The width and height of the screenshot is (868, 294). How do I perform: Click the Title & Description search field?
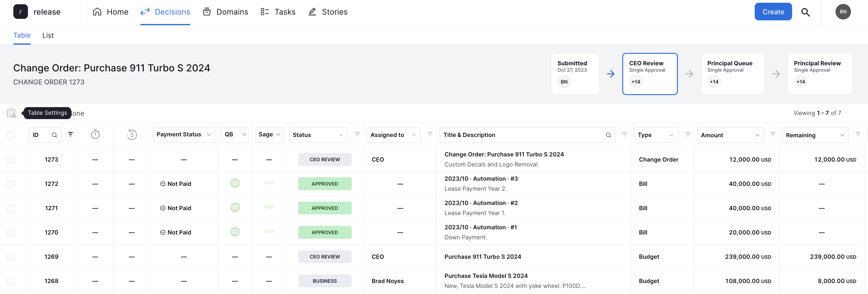527,135
